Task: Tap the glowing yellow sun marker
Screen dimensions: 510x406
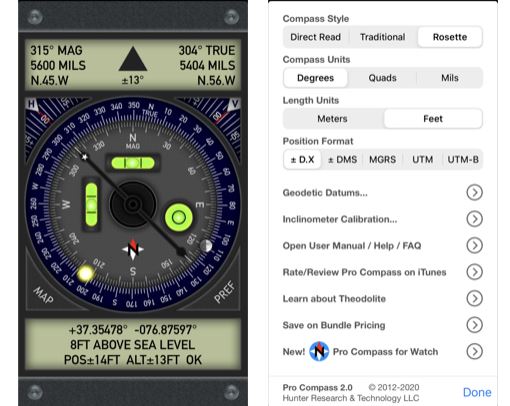Action: click(x=85, y=273)
